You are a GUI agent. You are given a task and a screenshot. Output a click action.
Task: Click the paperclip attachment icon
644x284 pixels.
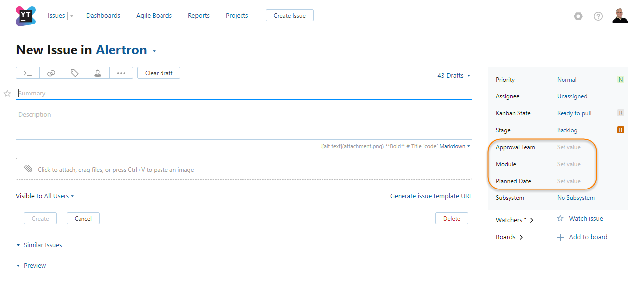[28, 169]
